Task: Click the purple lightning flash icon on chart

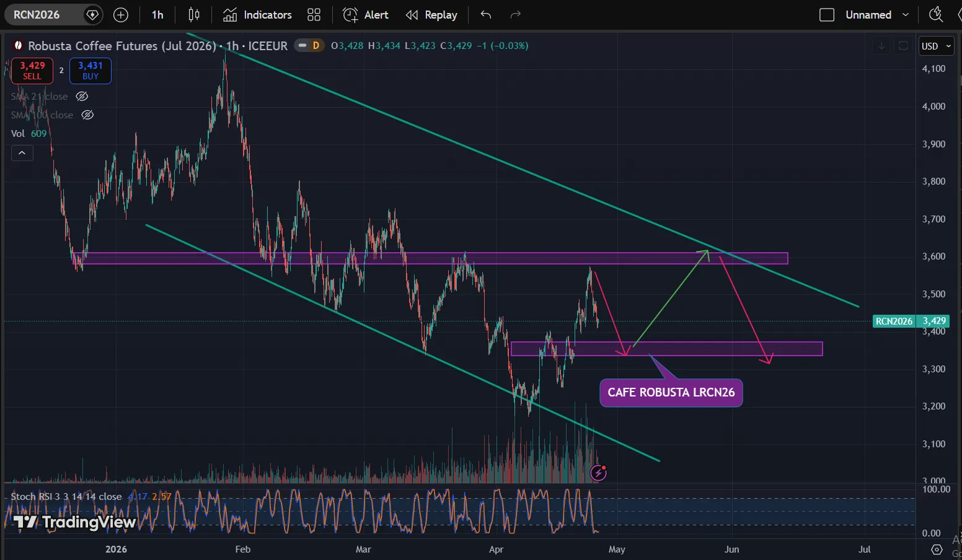Action: 598,473
